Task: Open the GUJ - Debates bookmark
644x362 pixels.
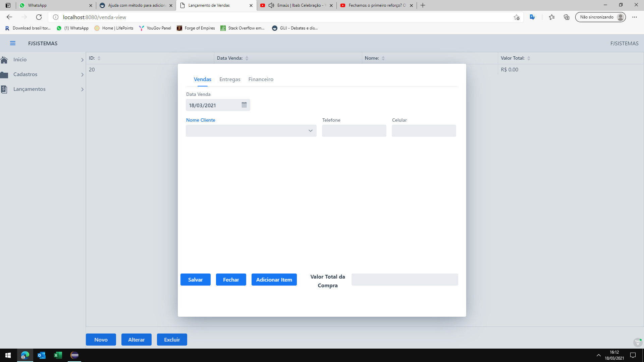Action: (295, 28)
